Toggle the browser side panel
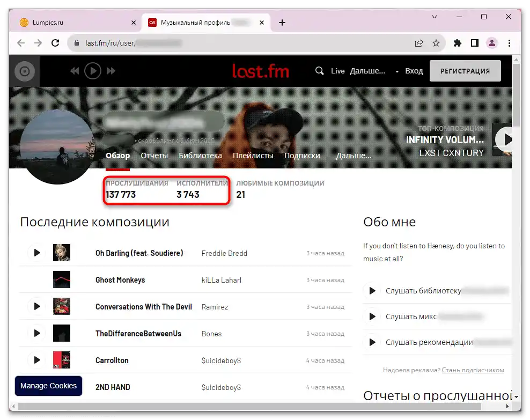The image size is (530, 420). click(475, 43)
